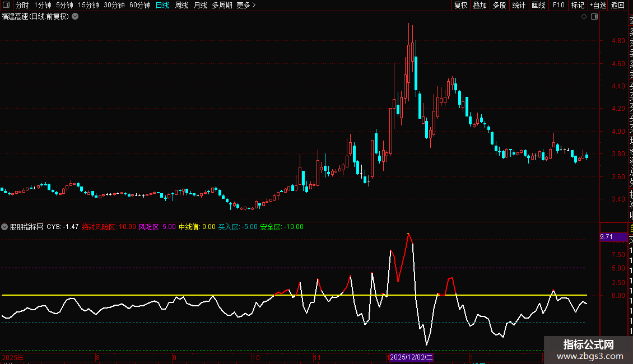Click the CYS: -1.47 value
This screenshot has width=633, height=364.
click(x=63, y=227)
